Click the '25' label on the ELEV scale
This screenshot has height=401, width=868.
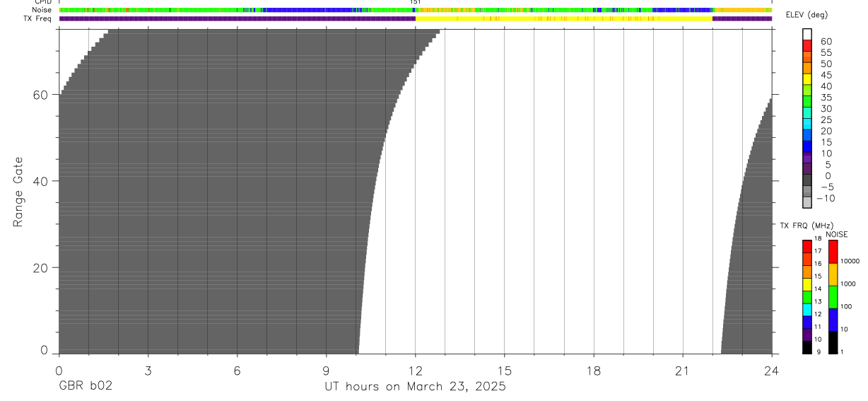826,120
